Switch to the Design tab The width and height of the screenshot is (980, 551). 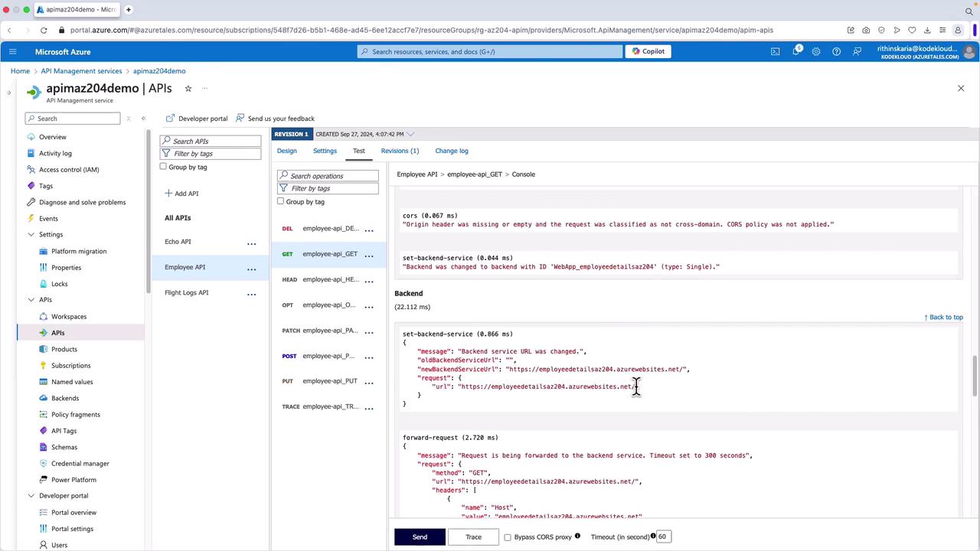(x=286, y=151)
